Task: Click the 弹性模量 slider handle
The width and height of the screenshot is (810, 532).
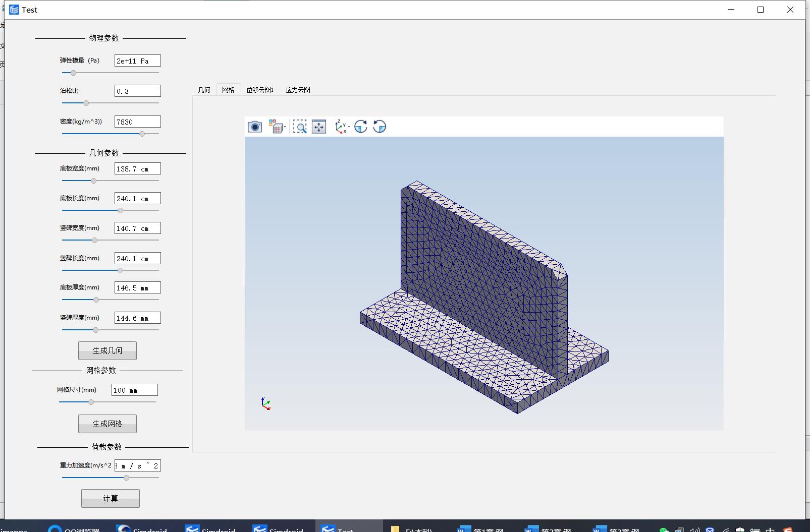Action: [x=73, y=73]
